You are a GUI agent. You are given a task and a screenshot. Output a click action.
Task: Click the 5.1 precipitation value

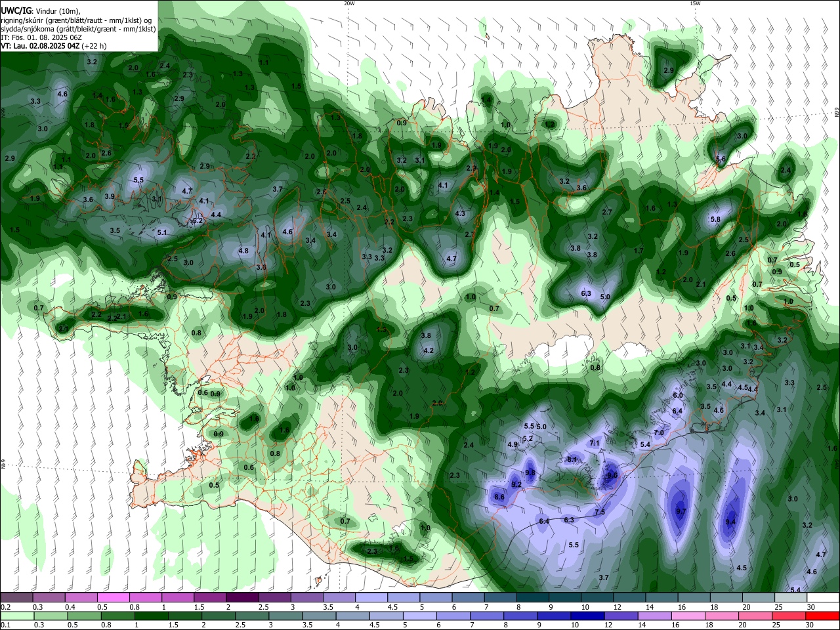tap(162, 232)
